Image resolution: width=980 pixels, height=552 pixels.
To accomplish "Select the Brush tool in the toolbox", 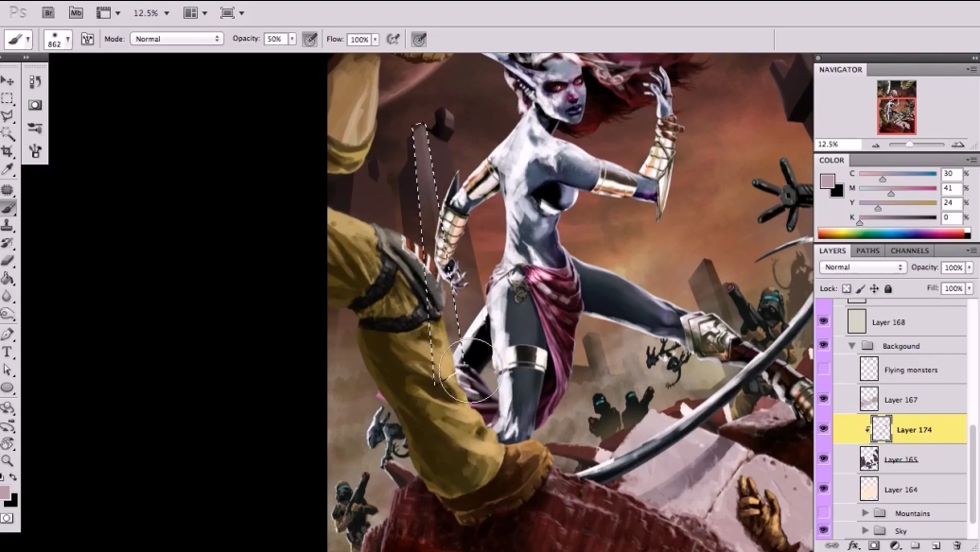I will [8, 207].
